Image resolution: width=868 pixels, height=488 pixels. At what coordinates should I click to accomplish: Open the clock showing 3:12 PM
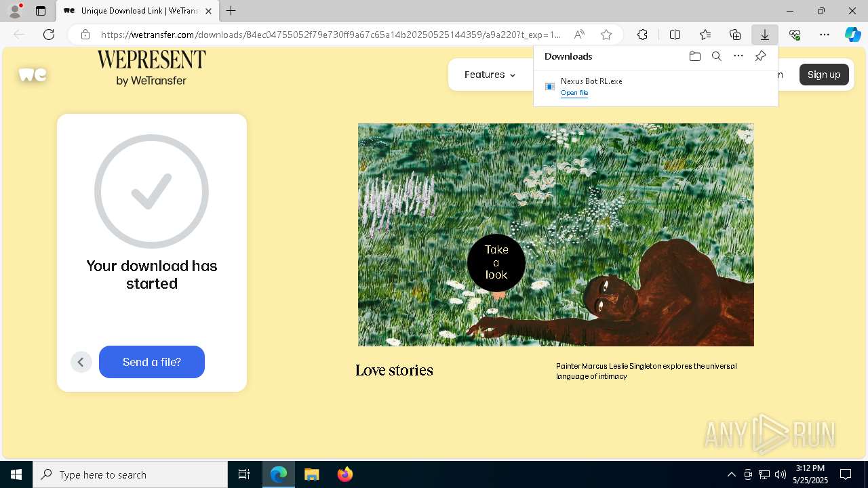tap(810, 474)
